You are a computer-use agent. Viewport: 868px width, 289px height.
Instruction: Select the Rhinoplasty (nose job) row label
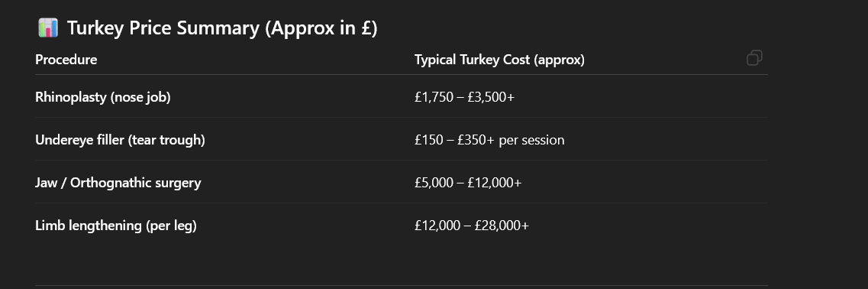pos(103,97)
